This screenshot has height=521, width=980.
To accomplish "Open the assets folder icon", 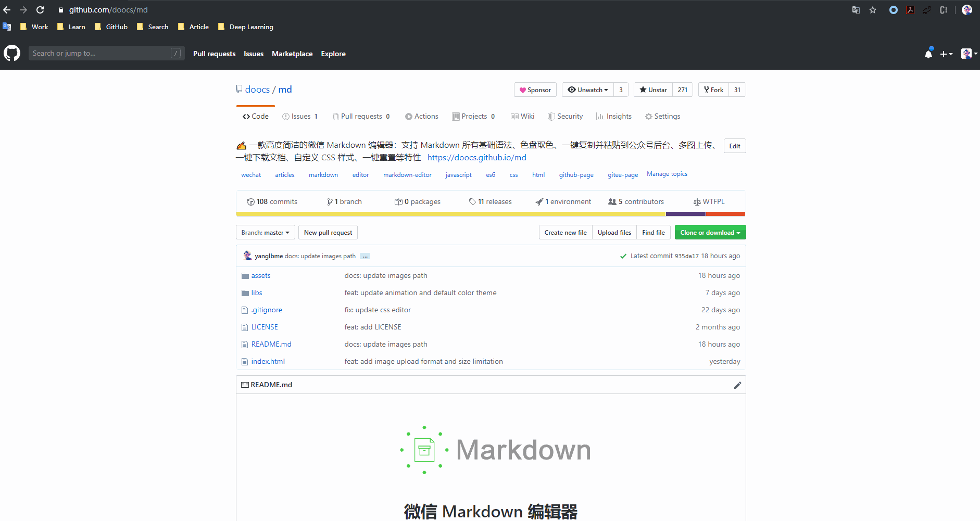I will click(245, 276).
